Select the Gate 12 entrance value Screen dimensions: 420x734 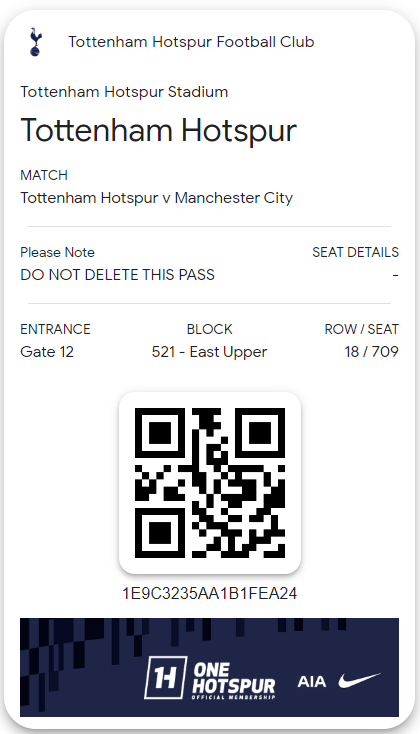pos(47,352)
